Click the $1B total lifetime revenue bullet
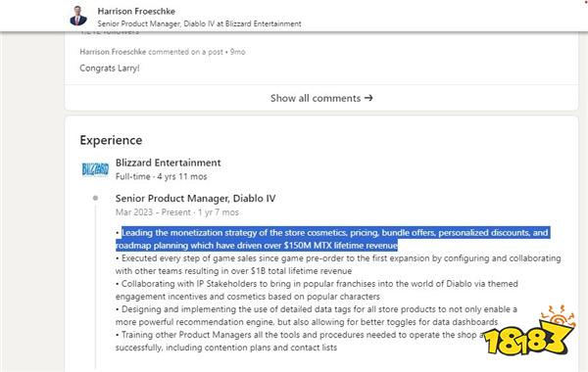This screenshot has width=588, height=372. [x=338, y=264]
